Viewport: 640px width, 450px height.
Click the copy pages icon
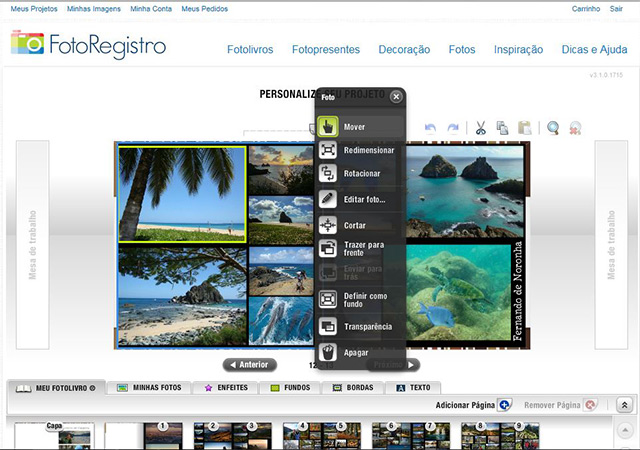coord(502,128)
